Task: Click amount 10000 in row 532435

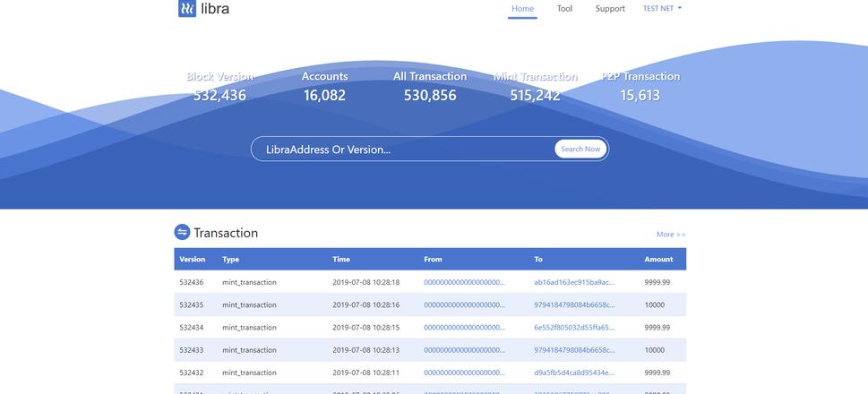Action: [x=654, y=305]
